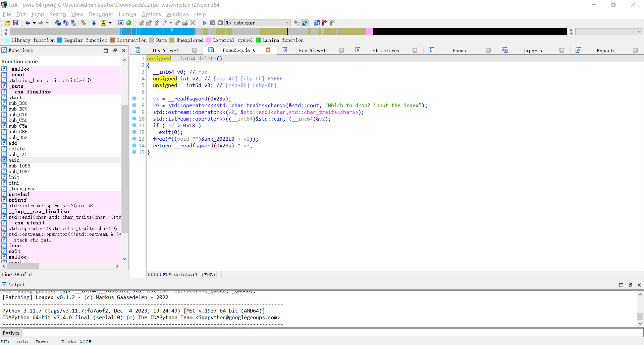
Task: Start process with the play button
Action: pyautogui.click(x=205, y=23)
